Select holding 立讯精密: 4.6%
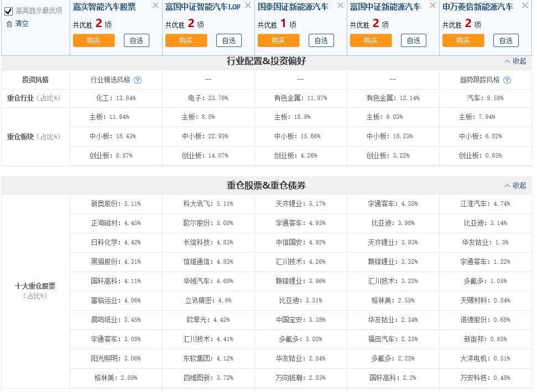 (x=208, y=301)
